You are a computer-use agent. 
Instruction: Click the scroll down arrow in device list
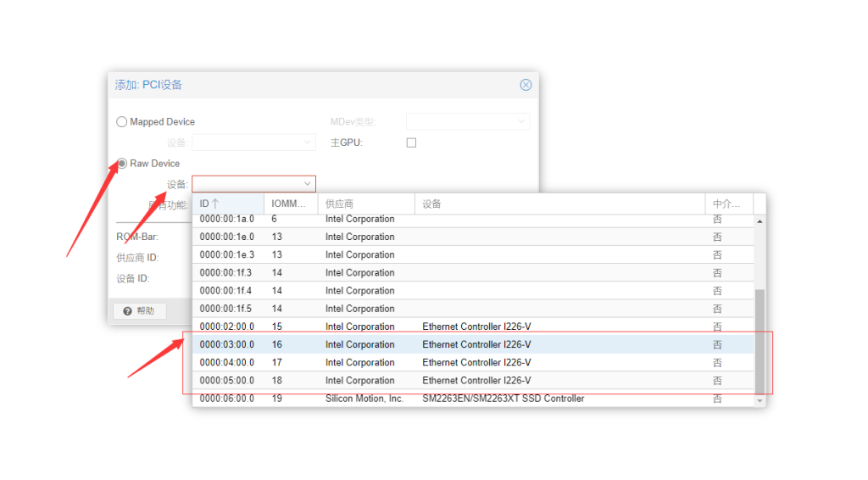[x=759, y=400]
